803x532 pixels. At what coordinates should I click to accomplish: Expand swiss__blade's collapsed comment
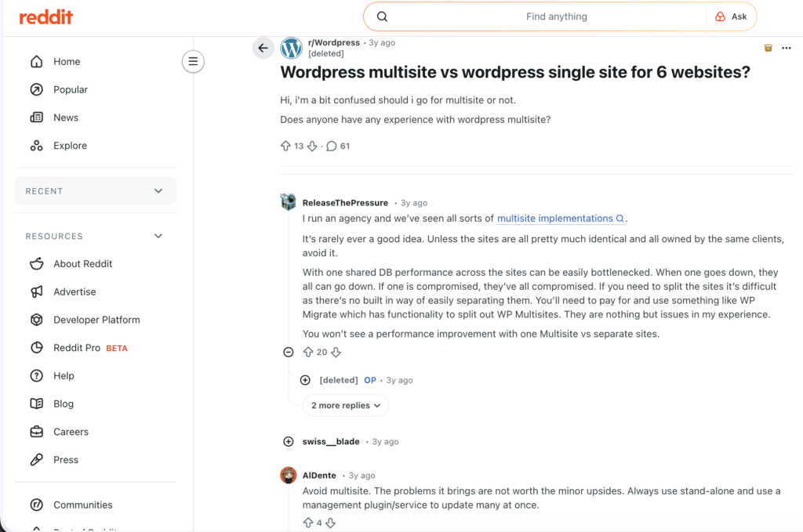pyautogui.click(x=289, y=441)
